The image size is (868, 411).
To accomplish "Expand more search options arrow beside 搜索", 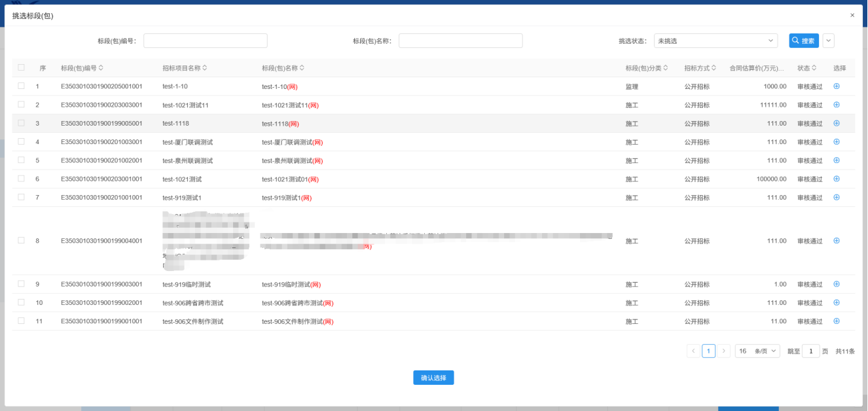I will (828, 41).
